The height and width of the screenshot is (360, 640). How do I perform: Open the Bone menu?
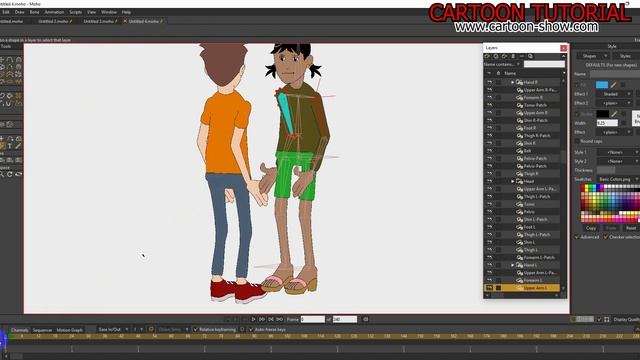pyautogui.click(x=35, y=12)
